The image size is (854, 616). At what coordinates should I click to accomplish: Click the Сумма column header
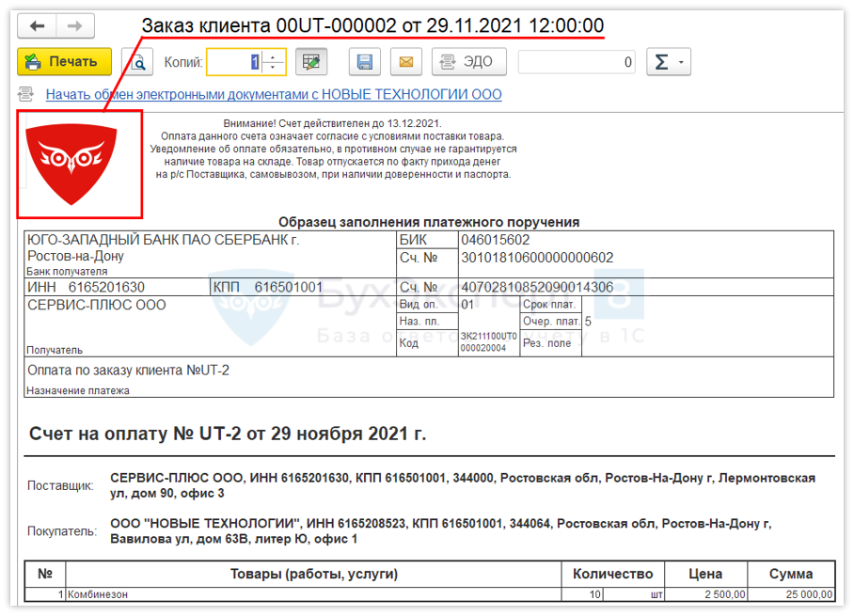pyautogui.click(x=791, y=574)
